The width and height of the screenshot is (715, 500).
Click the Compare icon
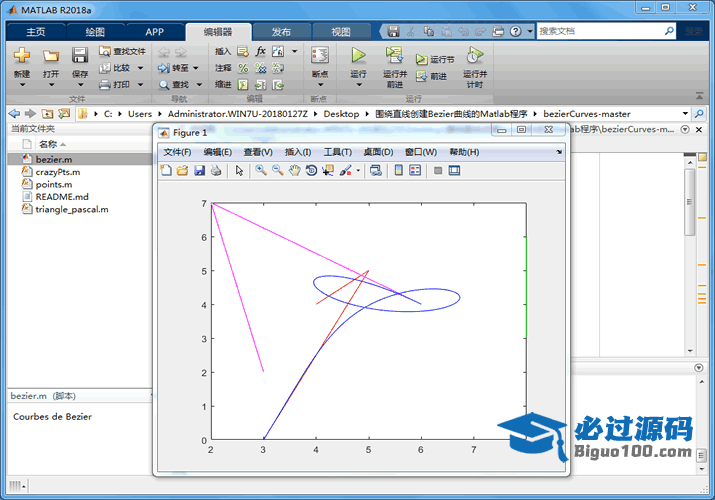[105, 68]
